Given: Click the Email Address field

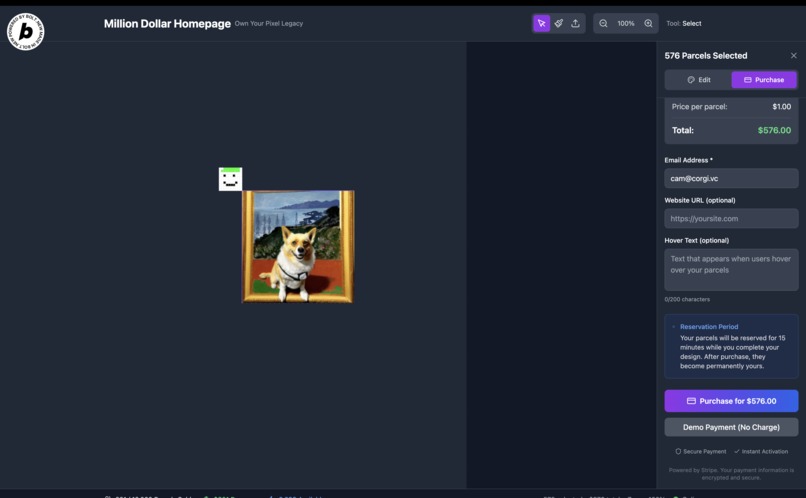Looking at the screenshot, I should pos(731,178).
